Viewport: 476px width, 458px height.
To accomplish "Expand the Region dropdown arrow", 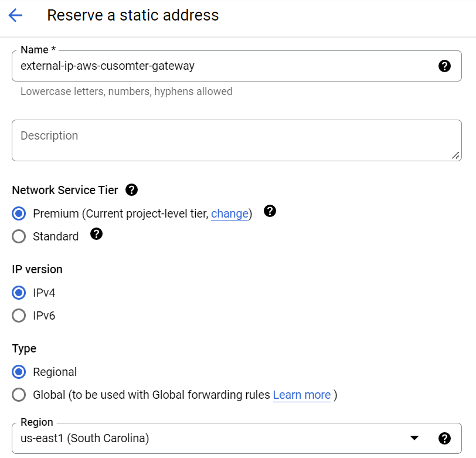I will pyautogui.click(x=414, y=438).
